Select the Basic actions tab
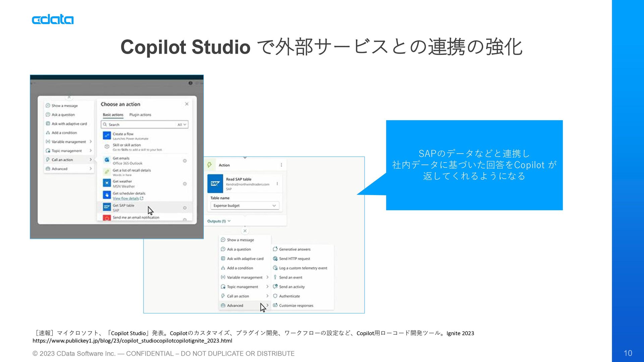Viewport: 644px width, 362px height. click(x=113, y=115)
